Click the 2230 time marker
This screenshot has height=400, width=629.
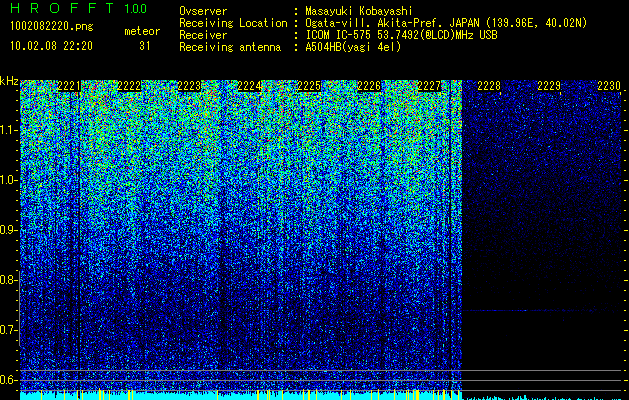point(609,86)
